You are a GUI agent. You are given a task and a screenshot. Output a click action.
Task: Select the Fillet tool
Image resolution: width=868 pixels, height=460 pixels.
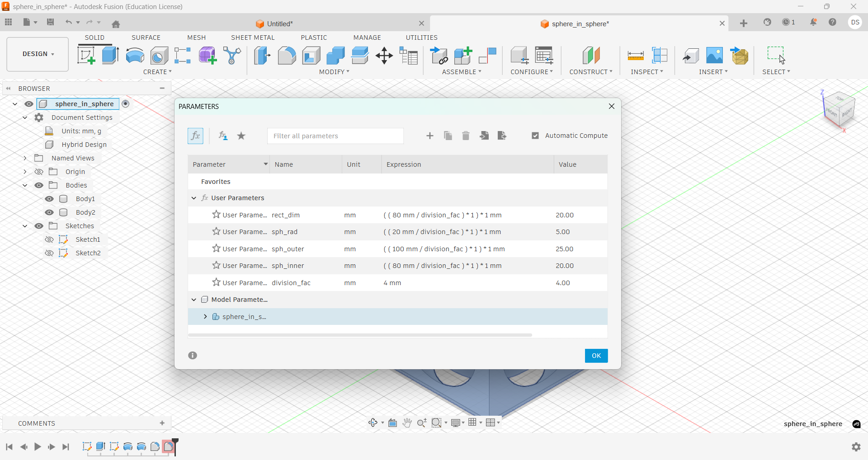coord(287,56)
